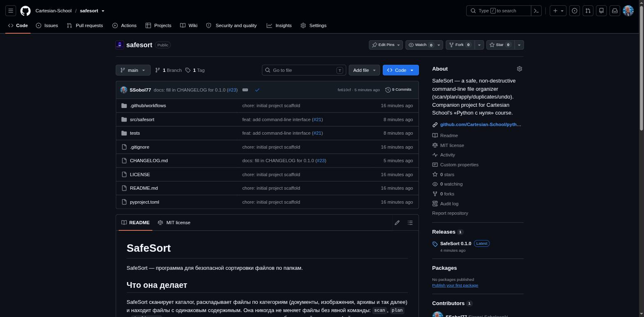Click Report repository link
The width and height of the screenshot is (644, 317).
coord(450,213)
